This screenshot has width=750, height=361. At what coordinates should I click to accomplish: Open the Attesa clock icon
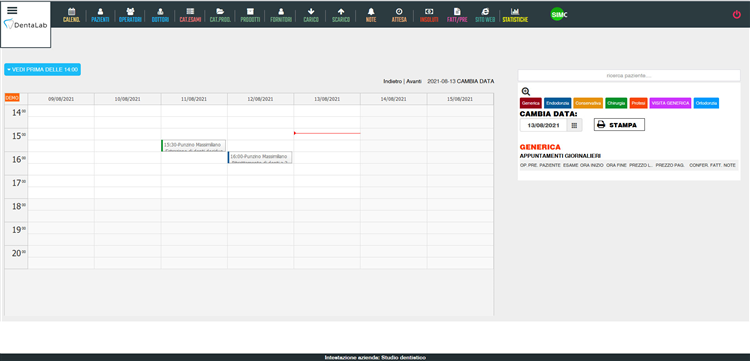click(399, 11)
